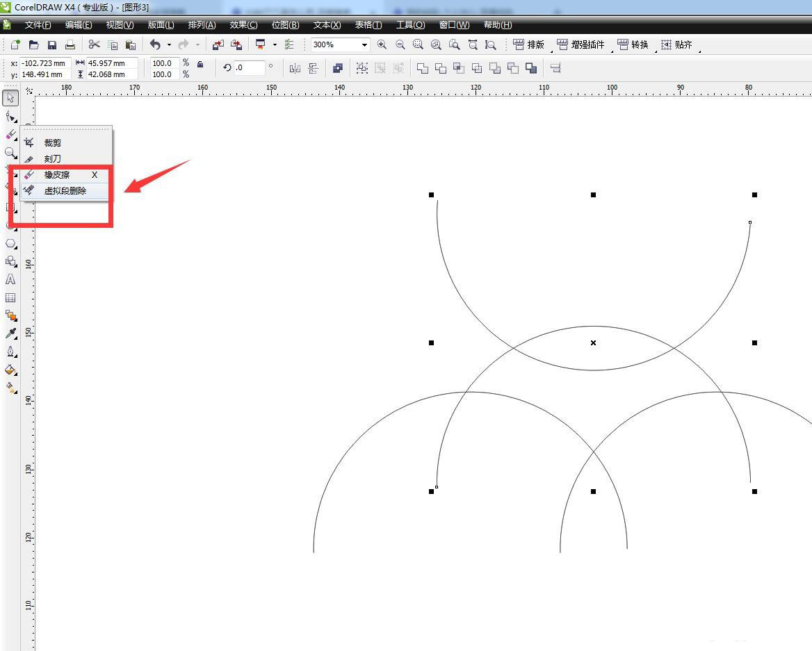The width and height of the screenshot is (812, 651).
Task: Choose 刻刀 knife tool from flyout
Action: pos(53,158)
